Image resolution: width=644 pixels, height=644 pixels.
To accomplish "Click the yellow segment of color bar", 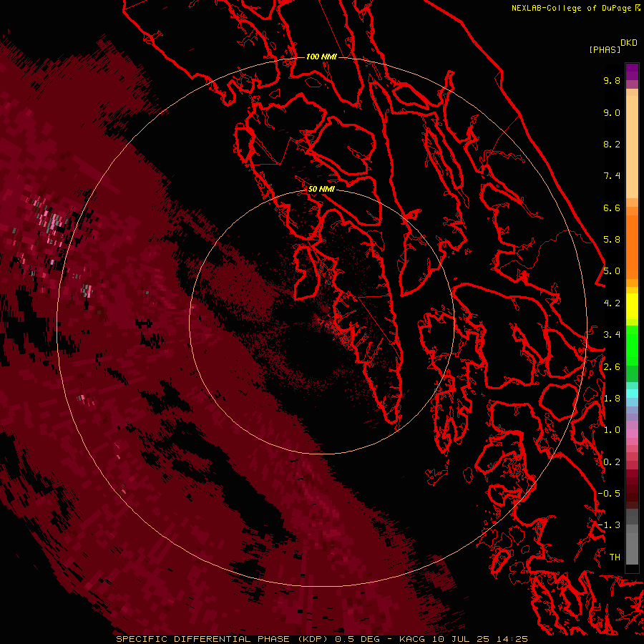I will pyautogui.click(x=632, y=306).
